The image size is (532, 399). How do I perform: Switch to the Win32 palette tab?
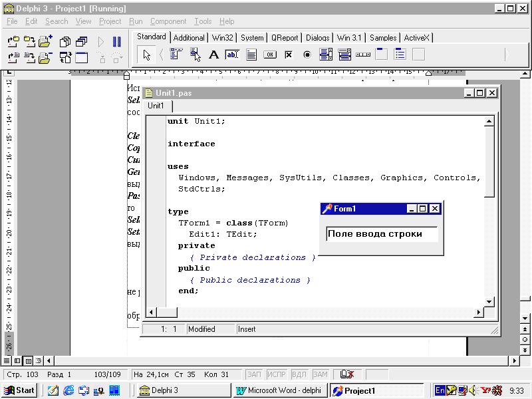click(x=222, y=38)
